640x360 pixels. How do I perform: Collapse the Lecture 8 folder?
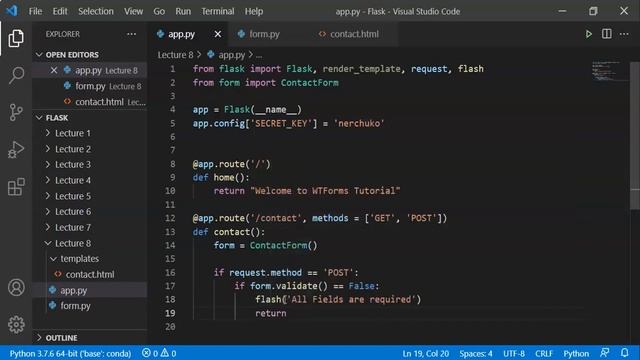[48, 243]
